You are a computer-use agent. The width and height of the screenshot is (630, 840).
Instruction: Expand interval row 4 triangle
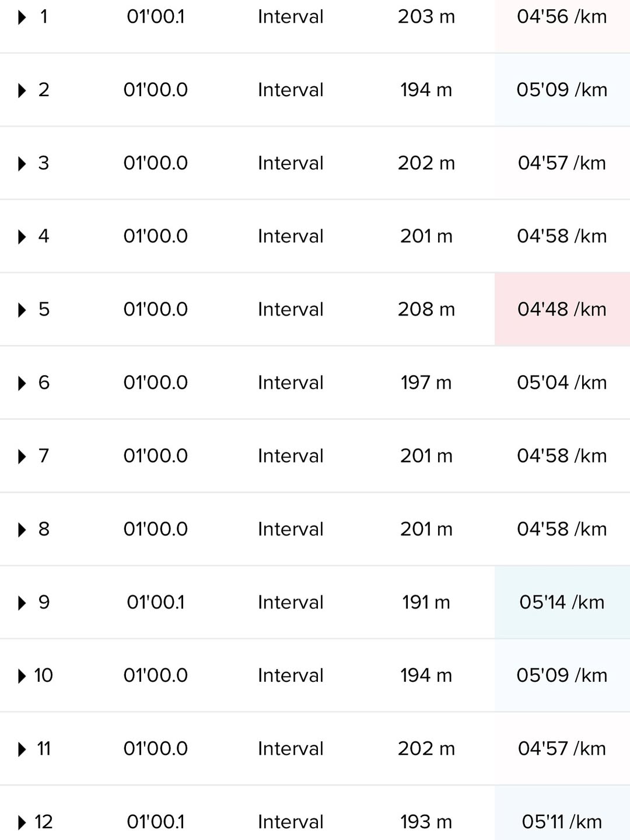(22, 237)
